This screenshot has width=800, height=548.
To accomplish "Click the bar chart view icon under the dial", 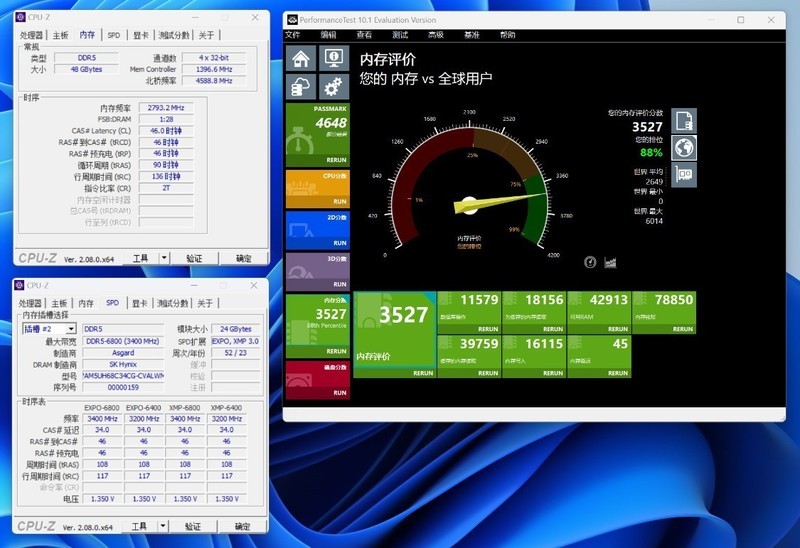I will coord(610,262).
